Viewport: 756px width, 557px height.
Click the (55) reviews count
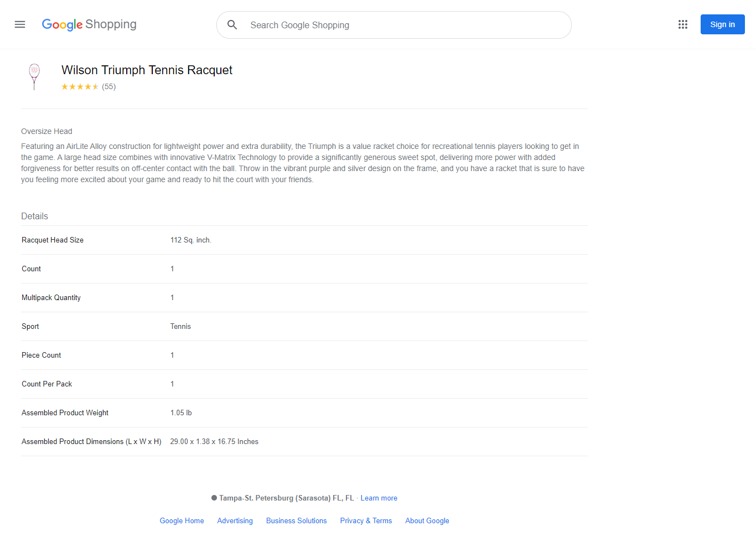(109, 87)
